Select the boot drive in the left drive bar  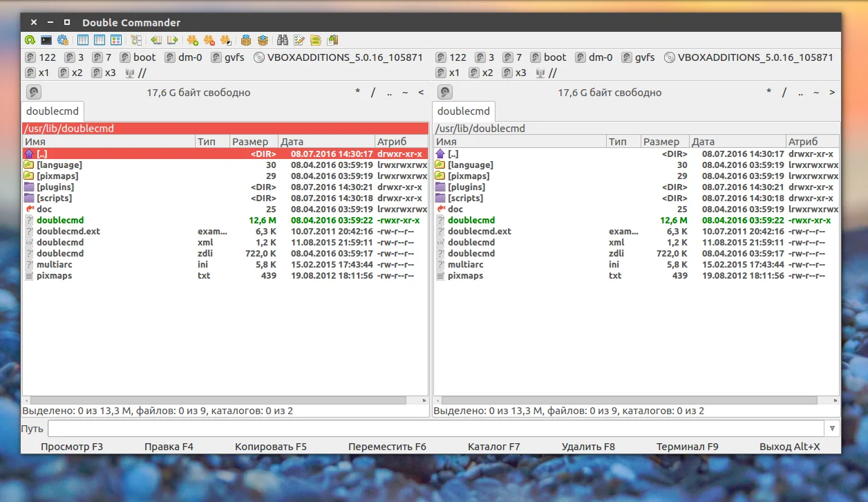[x=138, y=57]
